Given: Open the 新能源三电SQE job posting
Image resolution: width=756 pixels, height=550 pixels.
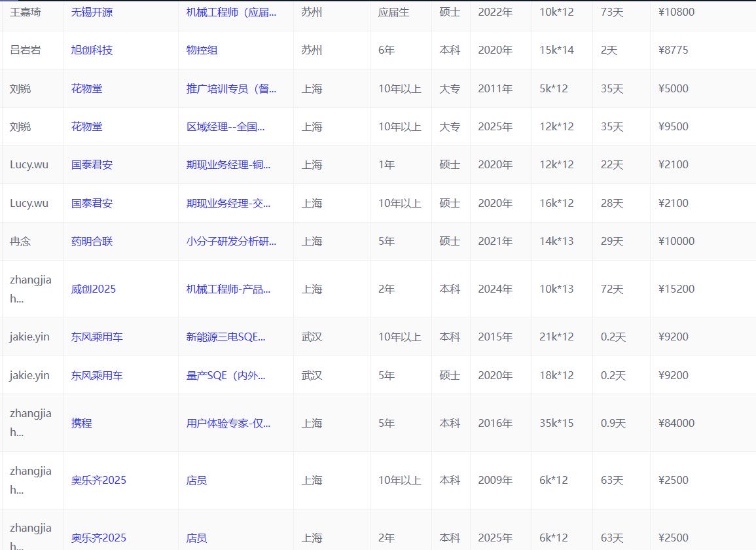Looking at the screenshot, I should (x=230, y=337).
